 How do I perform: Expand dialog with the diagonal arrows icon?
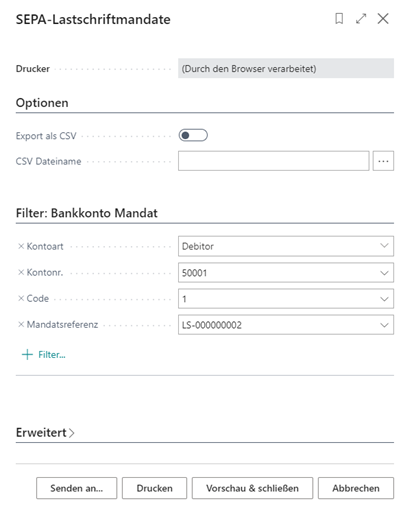[x=361, y=19]
